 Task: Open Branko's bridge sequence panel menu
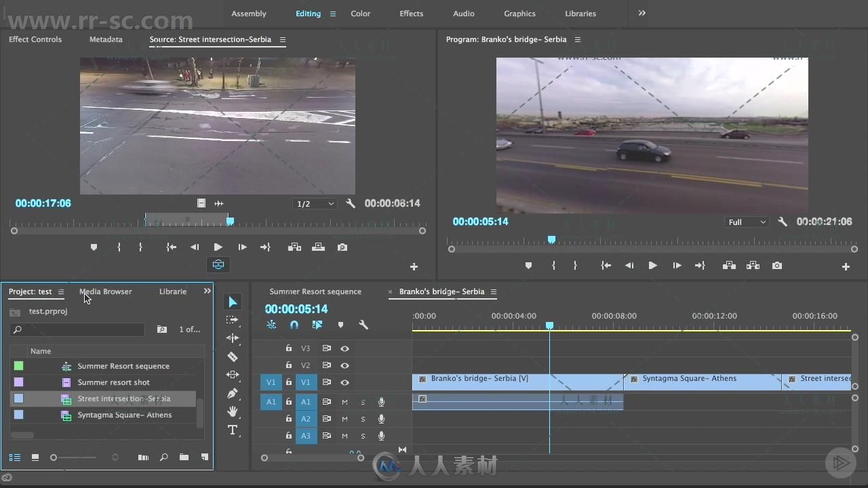click(494, 291)
